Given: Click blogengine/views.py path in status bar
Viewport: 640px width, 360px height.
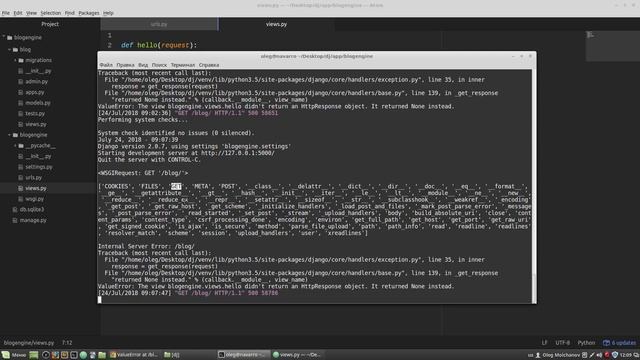Looking at the screenshot, I should click(x=29, y=343).
